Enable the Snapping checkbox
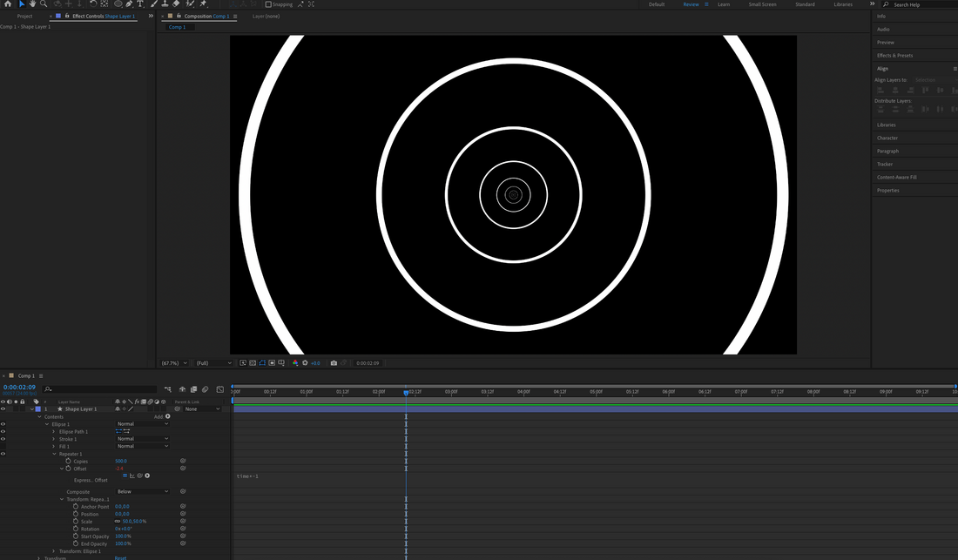 click(268, 4)
